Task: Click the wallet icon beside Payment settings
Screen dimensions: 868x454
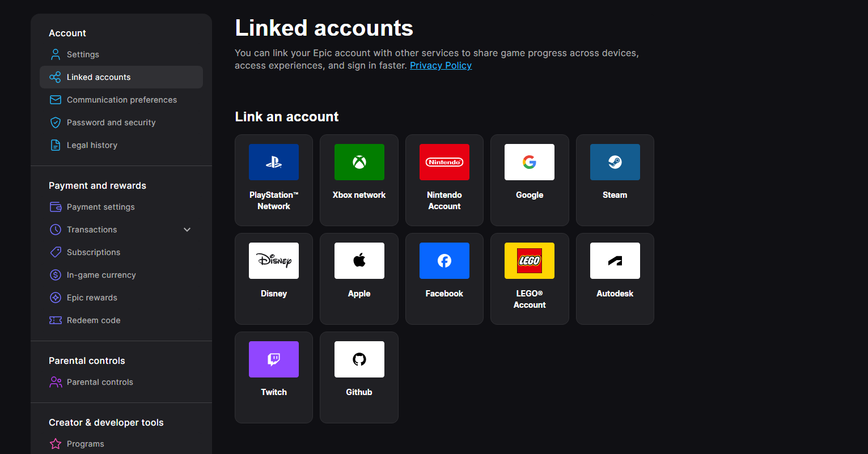Action: click(56, 207)
